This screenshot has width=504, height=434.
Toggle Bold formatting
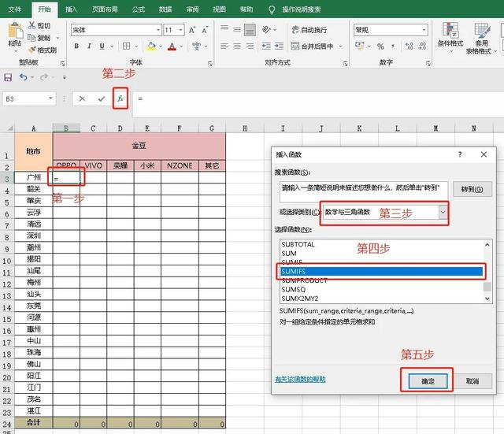coord(76,46)
